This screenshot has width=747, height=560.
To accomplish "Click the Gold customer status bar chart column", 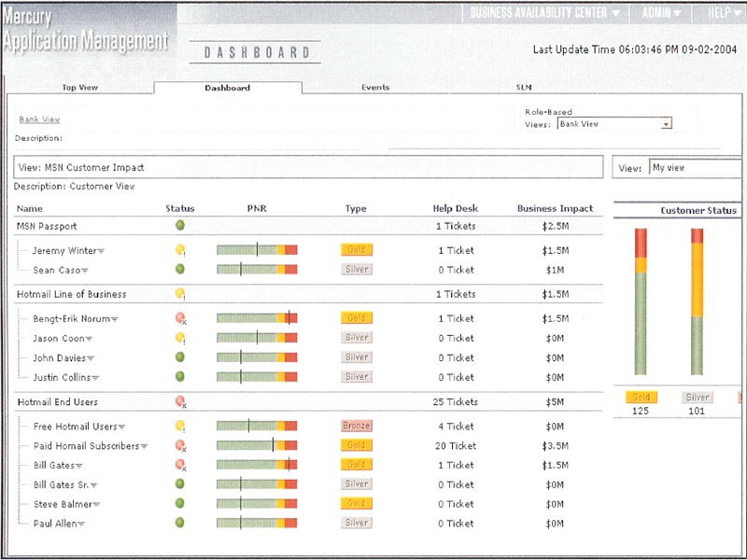I will tap(641, 301).
